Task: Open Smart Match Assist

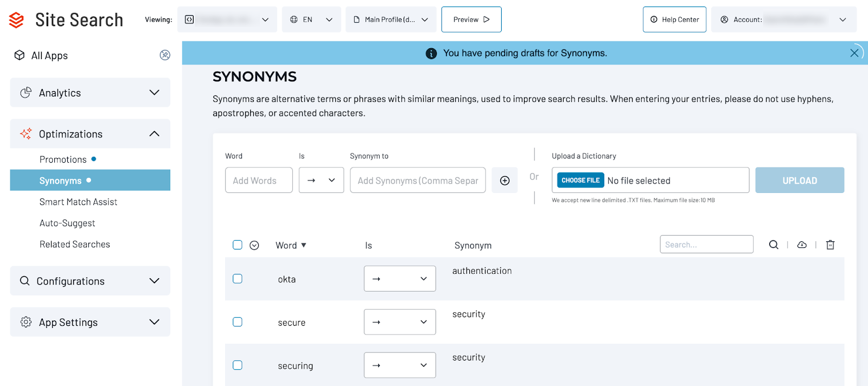Action: click(78, 202)
